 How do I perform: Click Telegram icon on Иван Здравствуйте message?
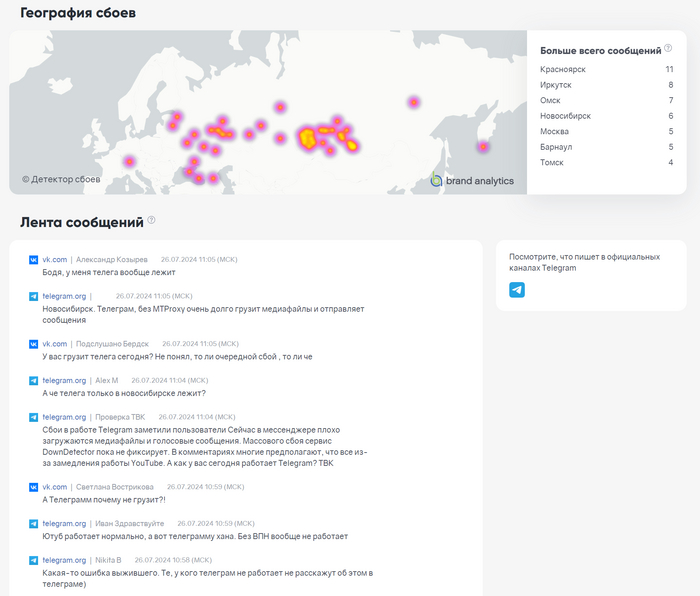coord(33,523)
